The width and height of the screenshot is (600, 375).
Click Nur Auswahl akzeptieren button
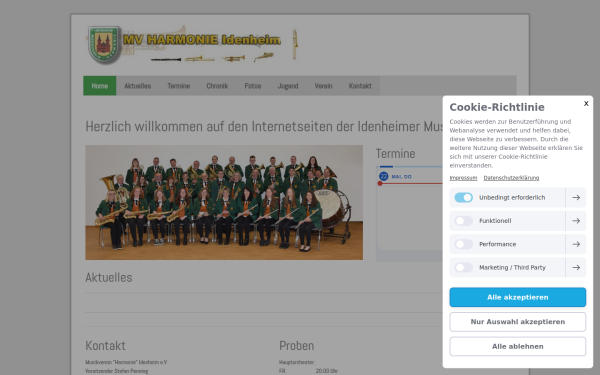pyautogui.click(x=517, y=322)
